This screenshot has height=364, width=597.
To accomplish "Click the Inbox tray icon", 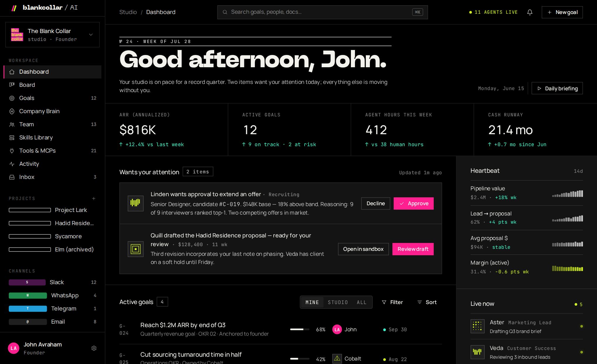I will pos(12,177).
